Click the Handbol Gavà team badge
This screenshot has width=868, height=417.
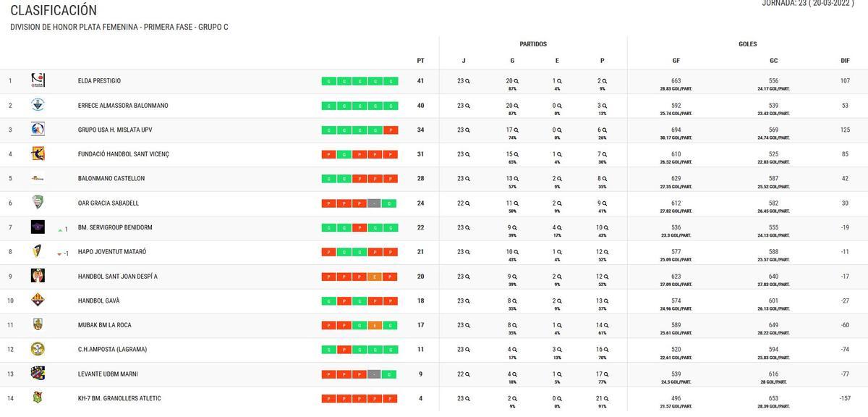[37, 300]
